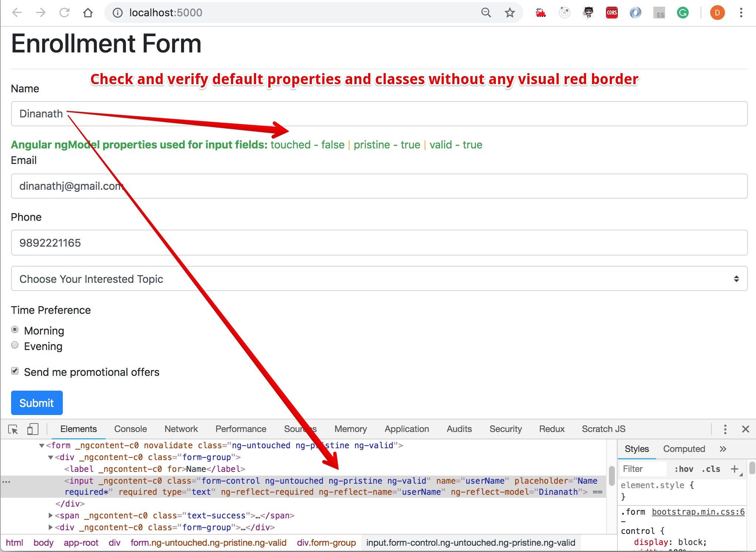Image resolution: width=756 pixels, height=552 pixels.
Task: Bookmark page with the star icon
Action: pyautogui.click(x=510, y=13)
